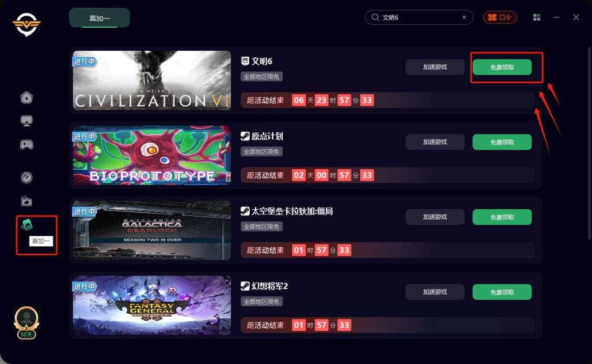Click 加速游戏 for 幻想将军2
The width and height of the screenshot is (592, 364).
pos(435,292)
